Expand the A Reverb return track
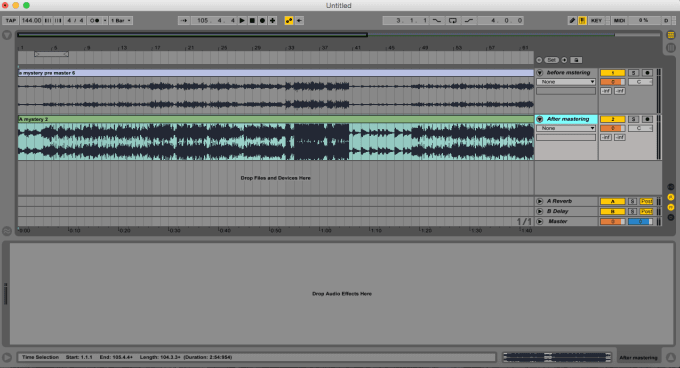The image size is (680, 368). [x=539, y=201]
